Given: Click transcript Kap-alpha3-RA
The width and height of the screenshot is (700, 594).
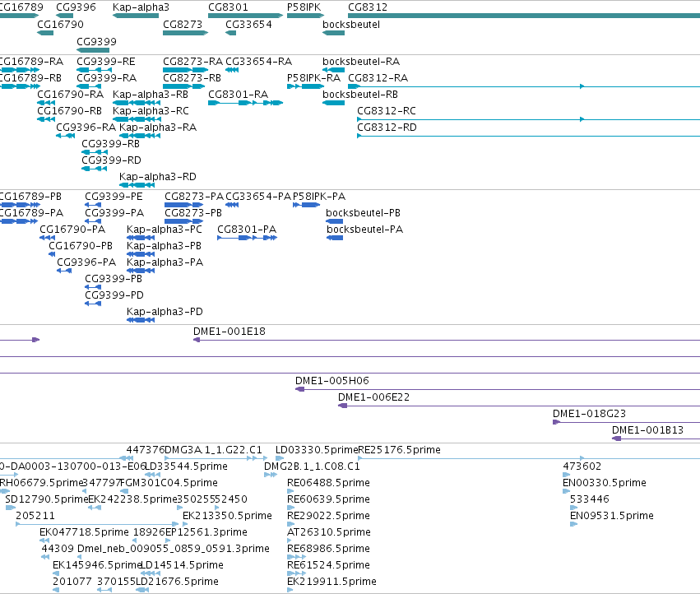Looking at the screenshot, I should click(x=158, y=128).
